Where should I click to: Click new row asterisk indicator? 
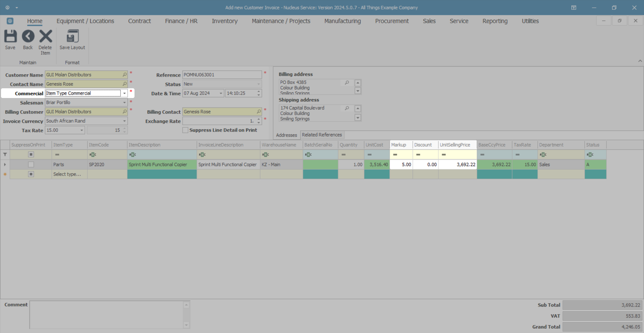5,174
